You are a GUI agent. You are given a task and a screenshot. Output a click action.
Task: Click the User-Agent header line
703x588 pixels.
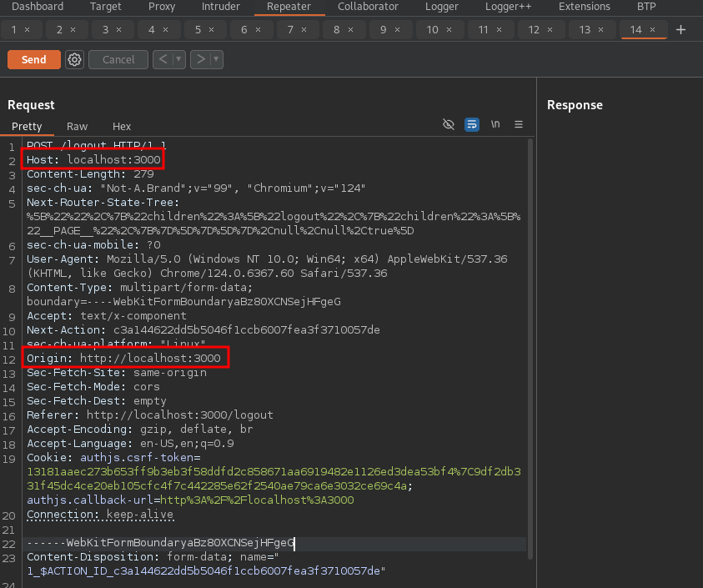click(x=267, y=266)
